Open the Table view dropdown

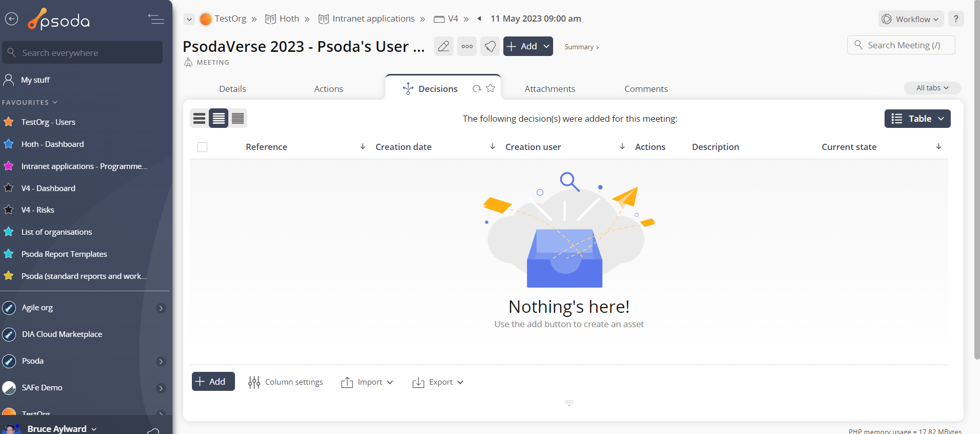click(917, 119)
